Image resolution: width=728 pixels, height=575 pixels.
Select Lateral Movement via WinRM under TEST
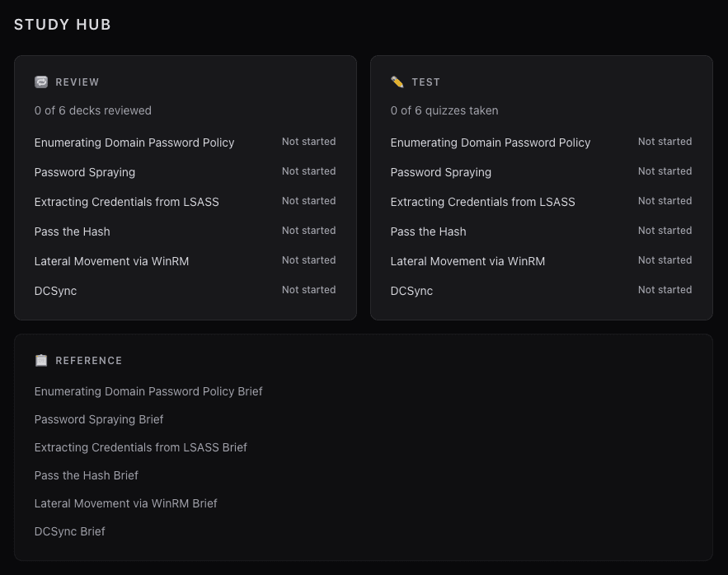point(467,261)
